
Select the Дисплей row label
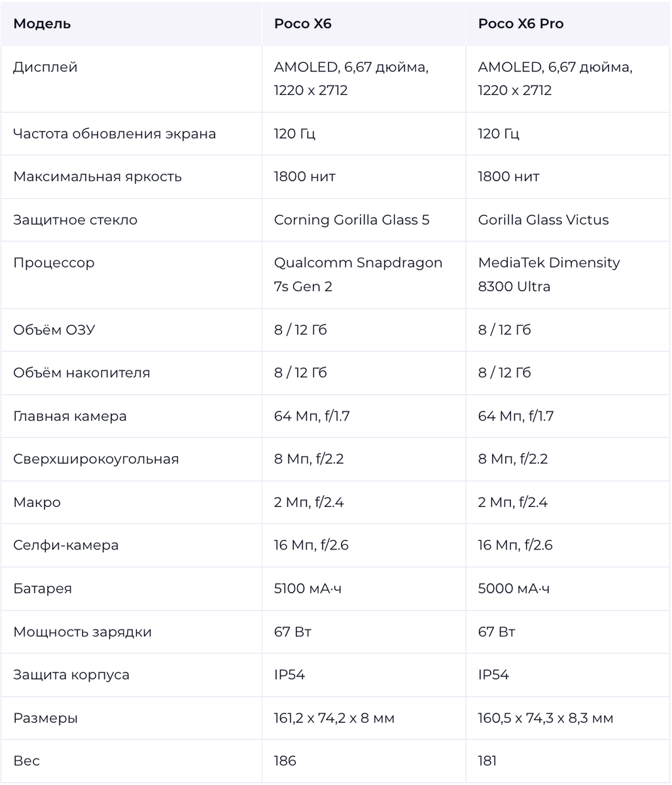pos(45,67)
